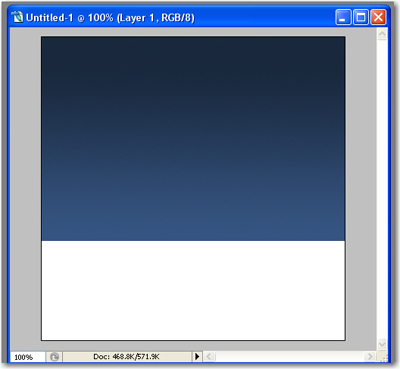Close the Untitled-1 document window
Screen dimensions: 400x369
click(378, 17)
